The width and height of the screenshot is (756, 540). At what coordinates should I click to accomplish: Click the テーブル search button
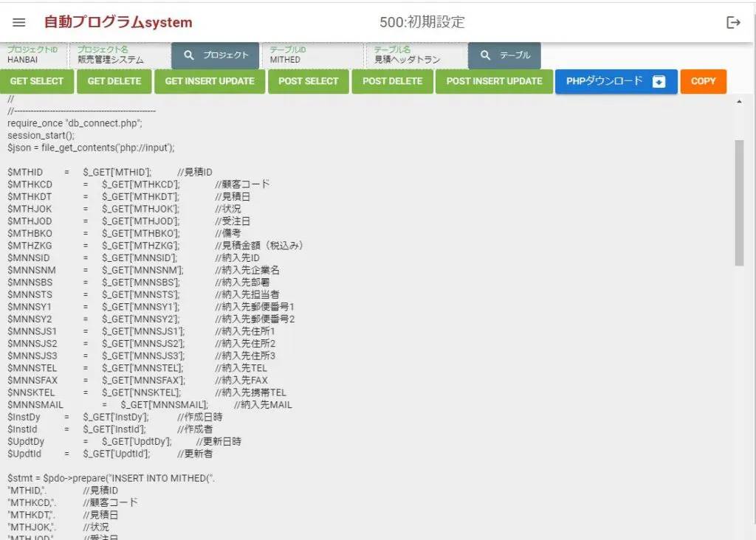(x=504, y=55)
